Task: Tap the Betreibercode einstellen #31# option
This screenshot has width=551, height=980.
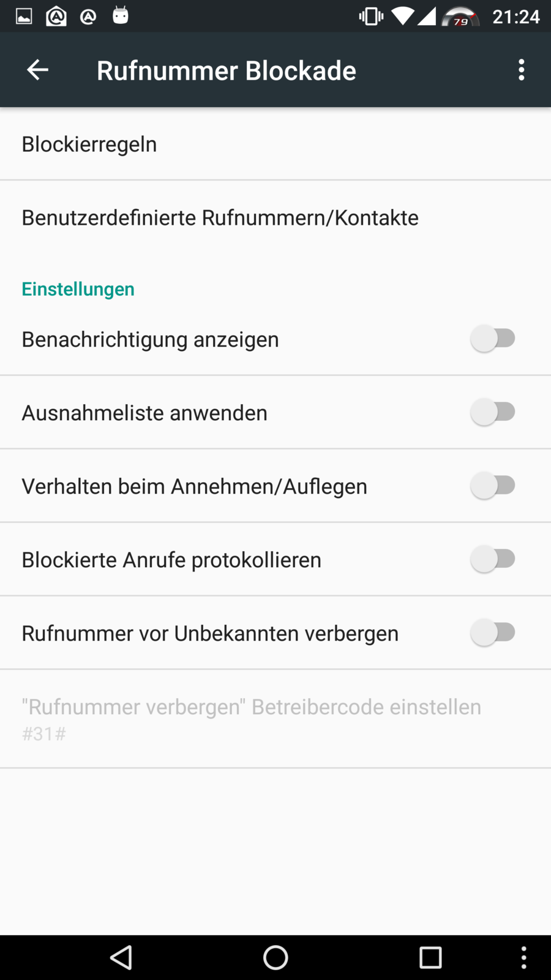Action: 251,718
